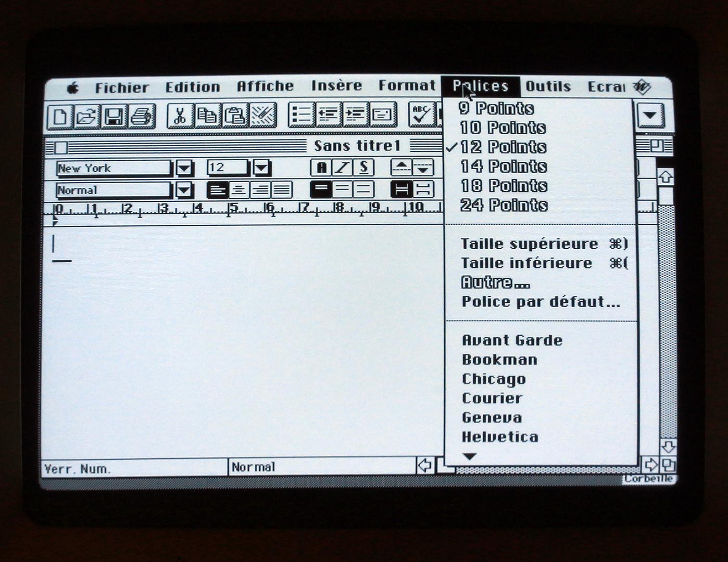Click the dropdown arrow at the toolbar's right end
Image resolution: width=728 pixels, height=562 pixels.
point(650,114)
